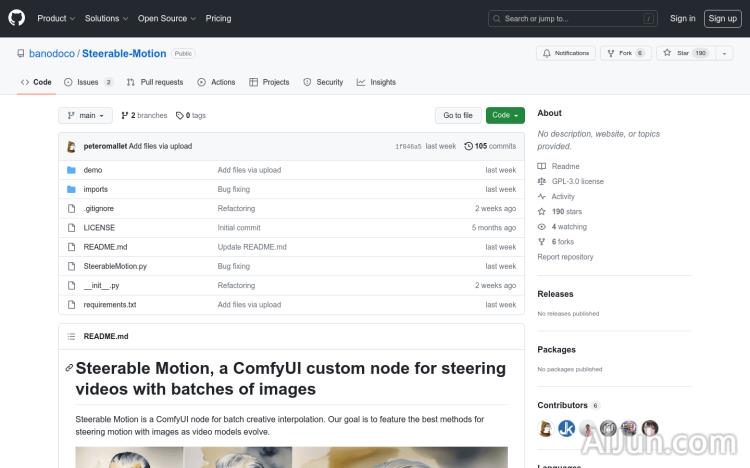Click the imports folder icon
750x468 pixels.
pos(71,189)
